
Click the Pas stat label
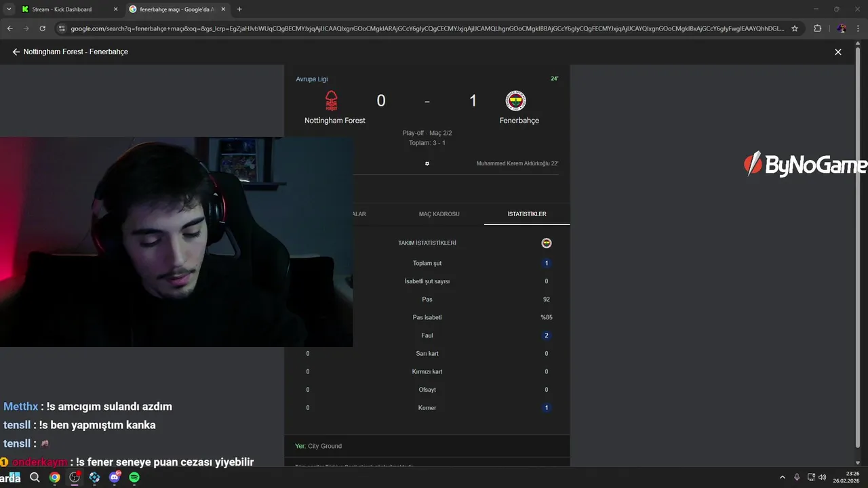point(427,300)
